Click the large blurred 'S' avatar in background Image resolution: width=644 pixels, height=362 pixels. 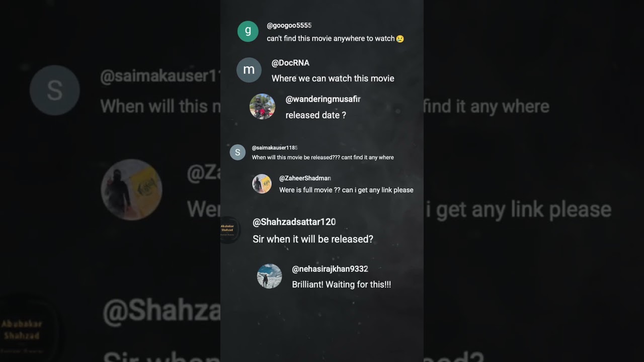tap(55, 90)
